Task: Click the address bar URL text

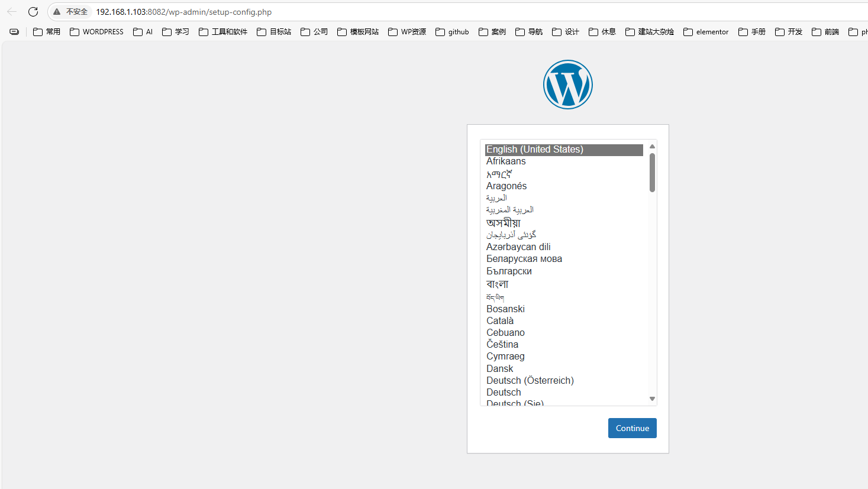Action: [x=183, y=12]
